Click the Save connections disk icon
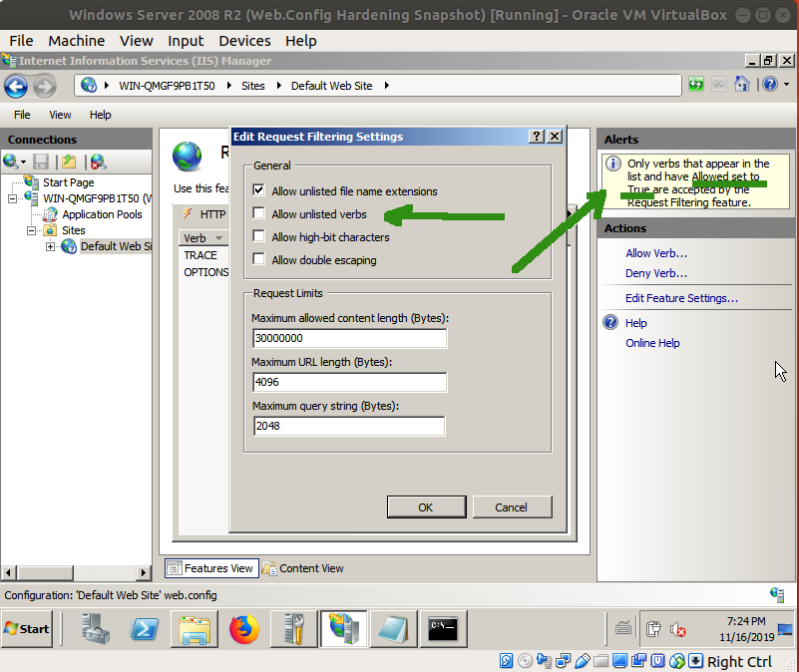This screenshot has width=799, height=672. (41, 162)
